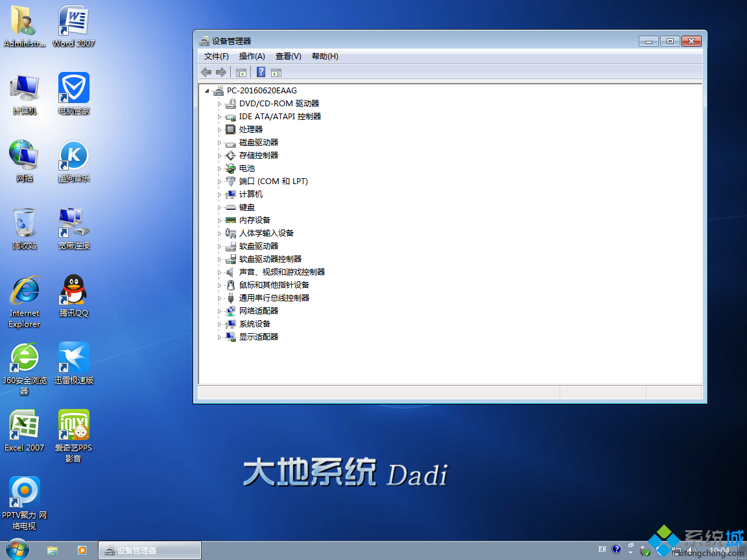The width and height of the screenshot is (747, 560).
Task: Click the 设备管理器 taskbar button
Action: 150,550
